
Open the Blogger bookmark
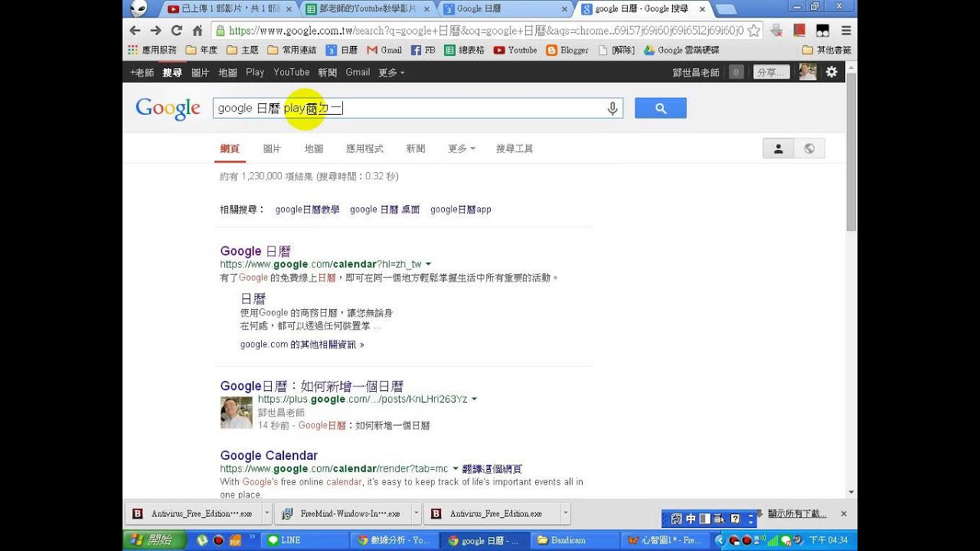pyautogui.click(x=567, y=50)
